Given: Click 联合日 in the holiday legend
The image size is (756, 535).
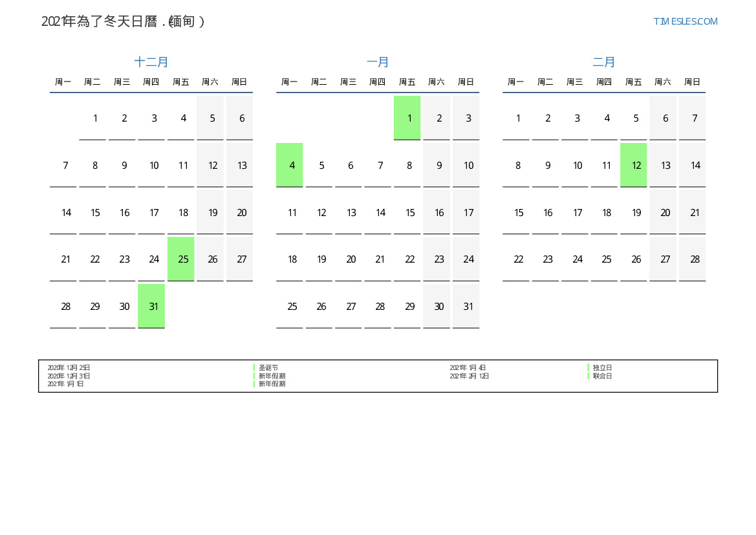Looking at the screenshot, I should coord(602,376).
